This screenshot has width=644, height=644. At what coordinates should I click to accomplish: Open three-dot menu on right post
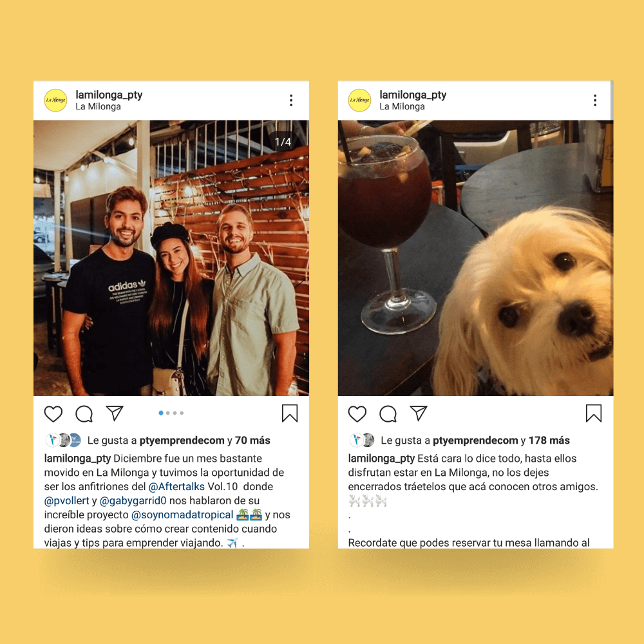tap(594, 100)
